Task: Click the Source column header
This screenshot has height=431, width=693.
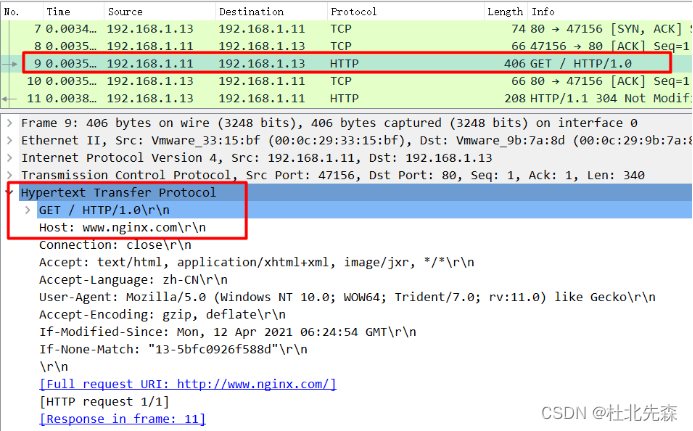Action: click(160, 11)
